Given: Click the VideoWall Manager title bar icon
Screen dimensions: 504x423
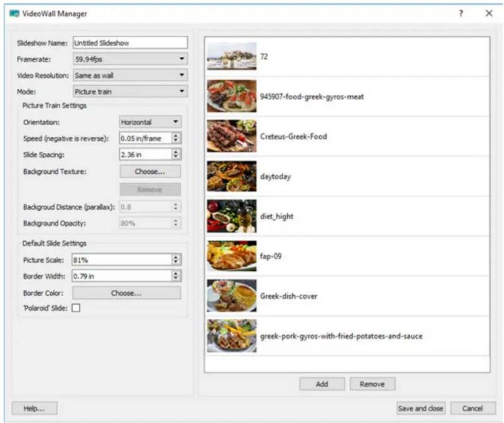Looking at the screenshot, I should tap(14, 13).
